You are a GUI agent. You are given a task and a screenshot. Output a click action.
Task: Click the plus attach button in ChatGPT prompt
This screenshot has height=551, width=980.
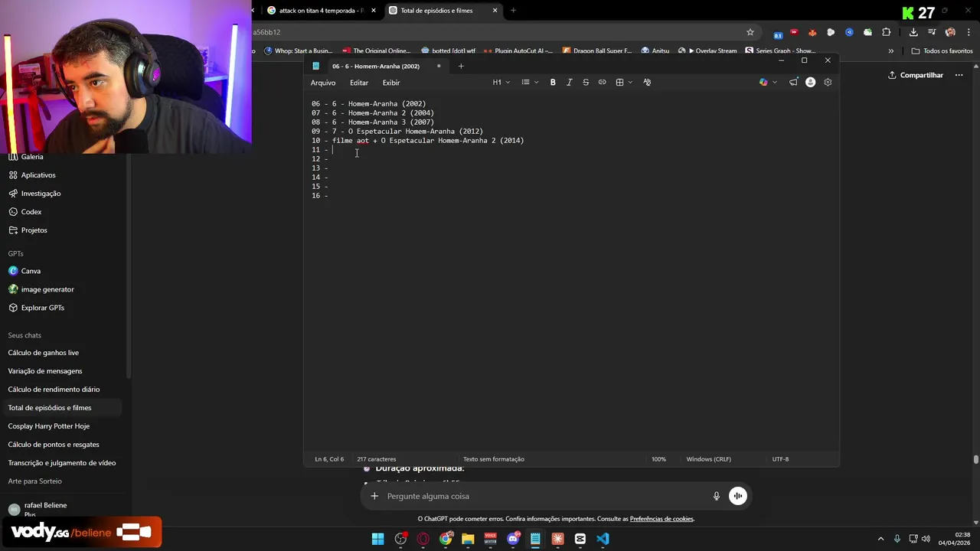(374, 496)
